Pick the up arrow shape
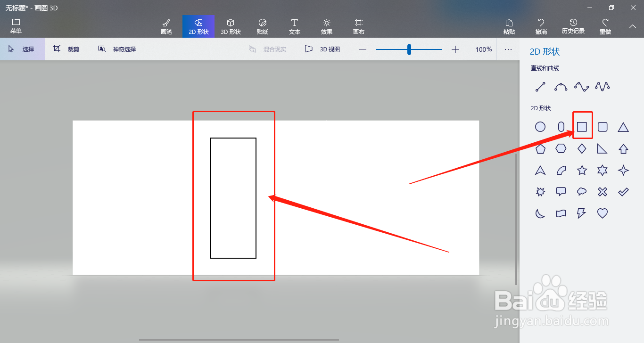644x343 pixels. 623,149
